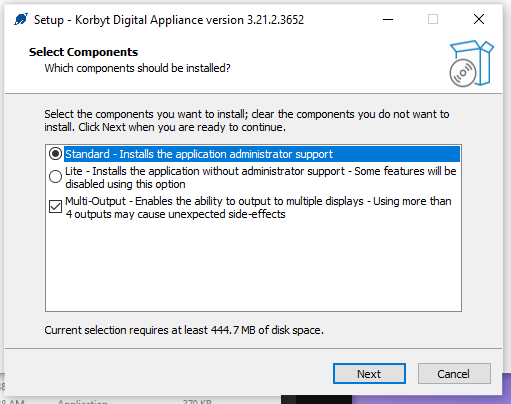Image resolution: width=511 pixels, height=404 pixels.
Task: Click empty space in the components list
Action: (x=253, y=267)
